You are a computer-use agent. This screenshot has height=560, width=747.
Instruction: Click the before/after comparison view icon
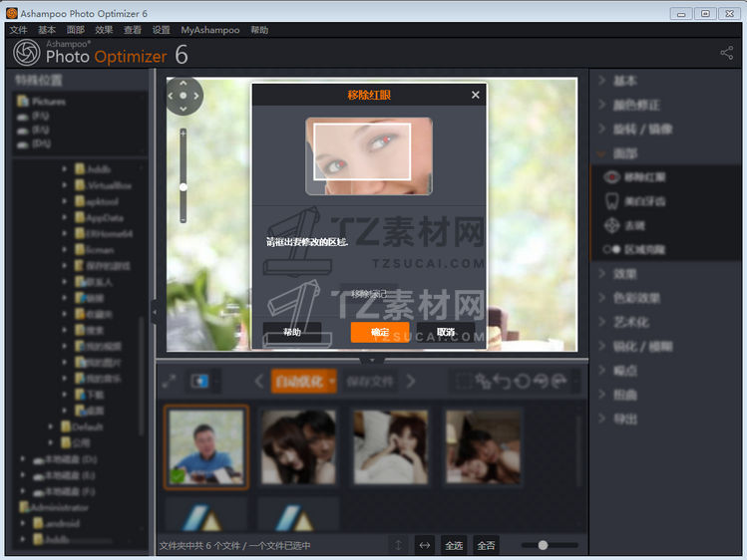pos(199,381)
